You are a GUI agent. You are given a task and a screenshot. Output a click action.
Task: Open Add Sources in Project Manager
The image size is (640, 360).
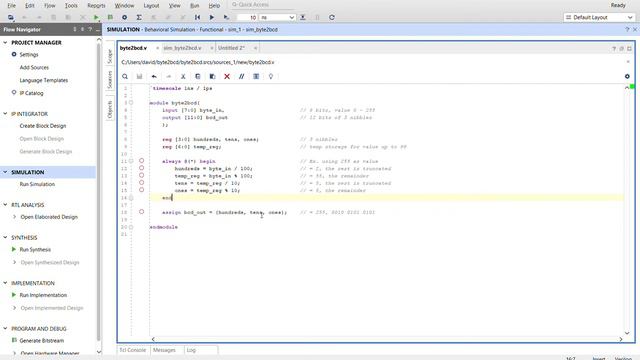pyautogui.click(x=34, y=67)
